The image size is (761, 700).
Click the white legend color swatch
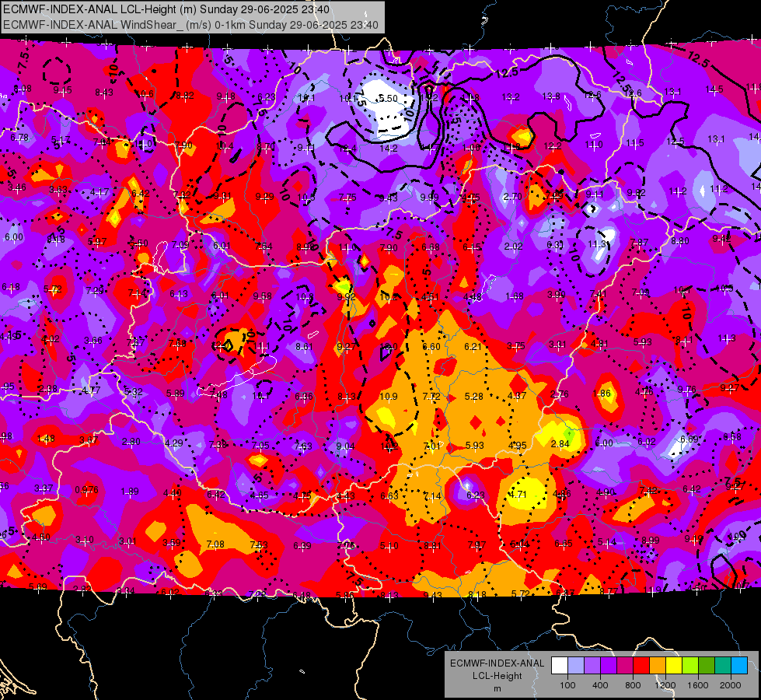(x=560, y=666)
